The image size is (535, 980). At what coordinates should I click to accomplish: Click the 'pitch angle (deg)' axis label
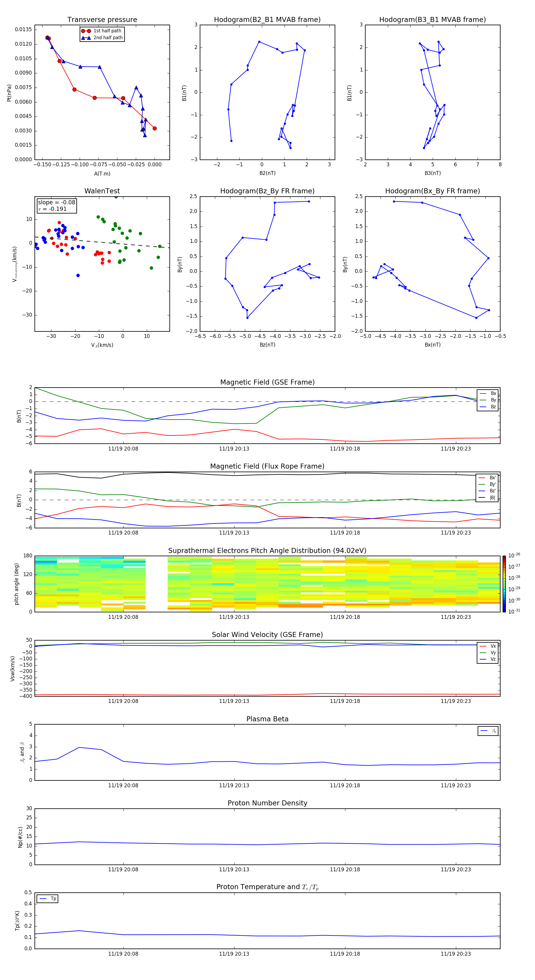16,584
